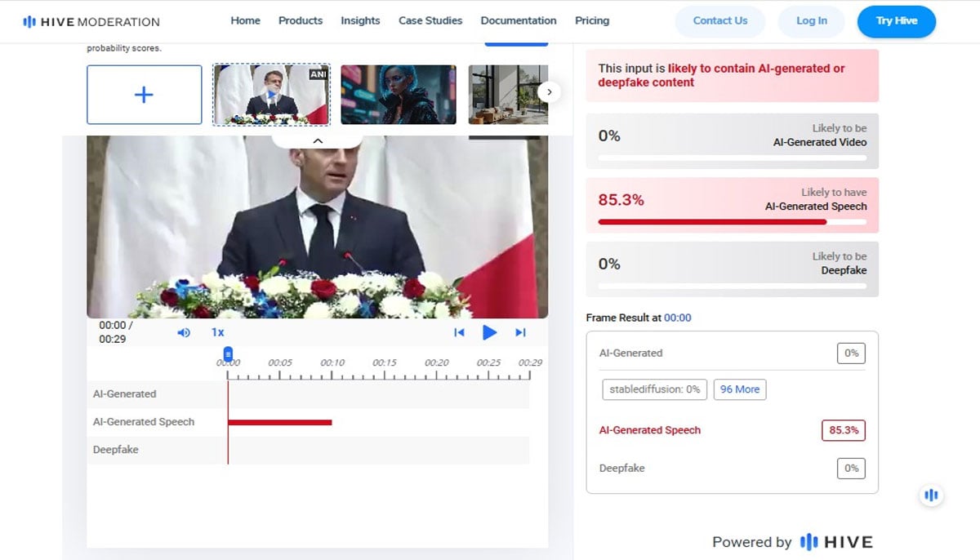Skip to the end of the video
This screenshot has height=560, width=980.
[521, 332]
